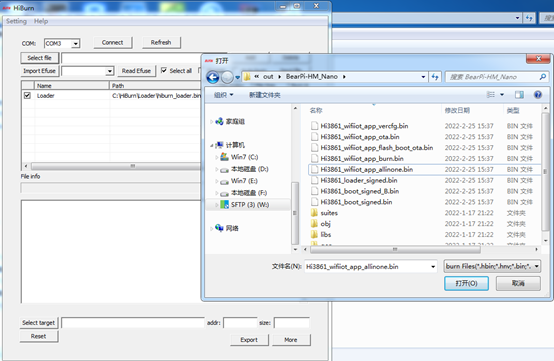Click the forward arrow in the Open dialog

click(x=228, y=77)
